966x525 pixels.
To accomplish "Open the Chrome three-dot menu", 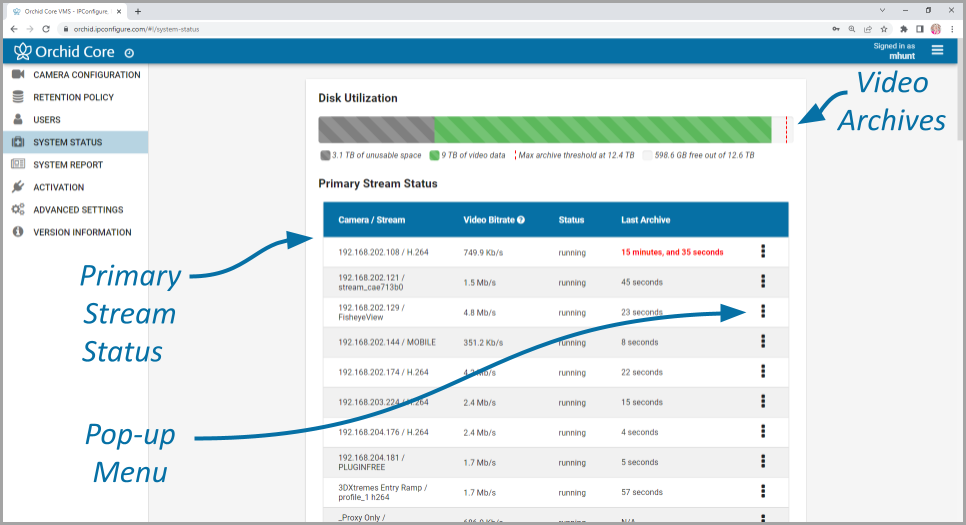I will tap(952, 29).
